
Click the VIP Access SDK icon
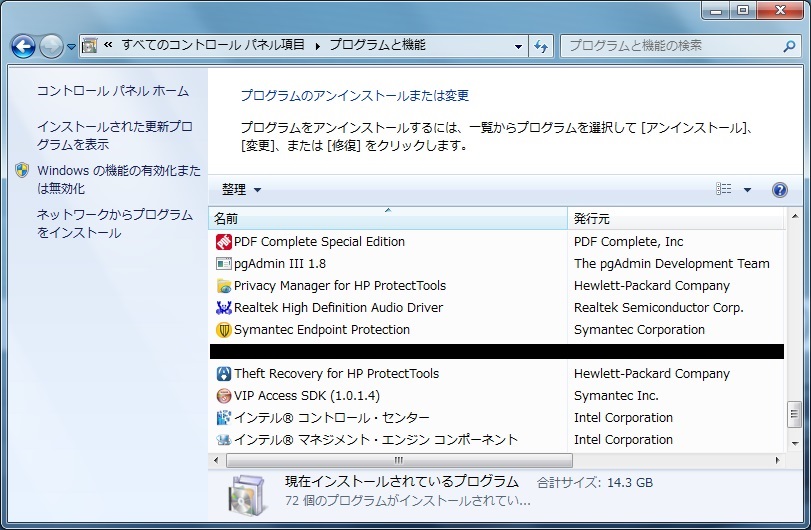(224, 396)
